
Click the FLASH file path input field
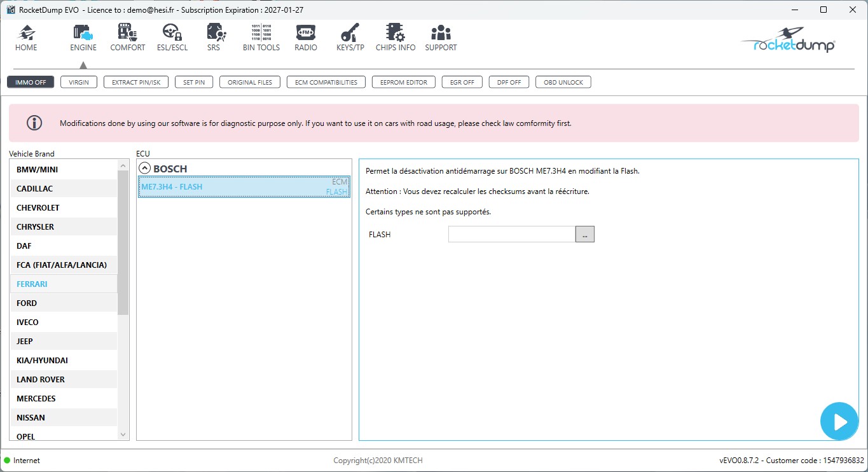512,234
